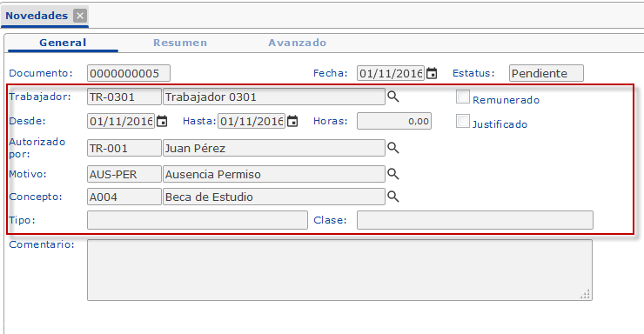Open Autorizado por search magnifier
The height and width of the screenshot is (334, 644).
coord(393,148)
